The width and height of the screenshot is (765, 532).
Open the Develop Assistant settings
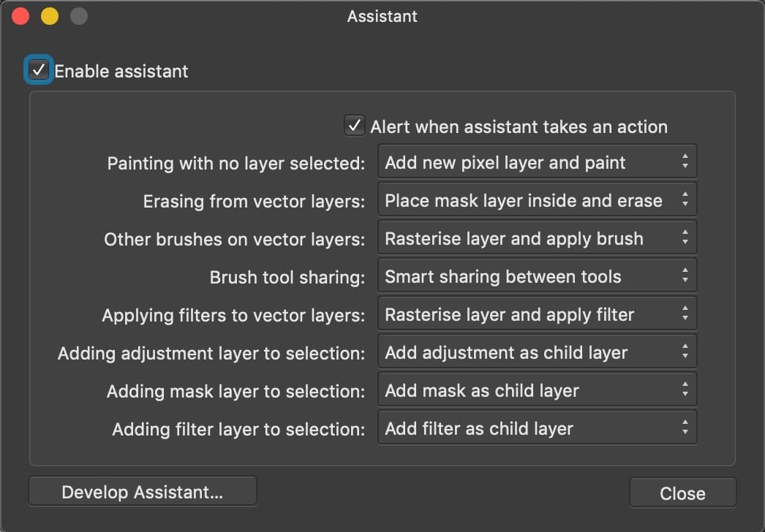pyautogui.click(x=142, y=490)
